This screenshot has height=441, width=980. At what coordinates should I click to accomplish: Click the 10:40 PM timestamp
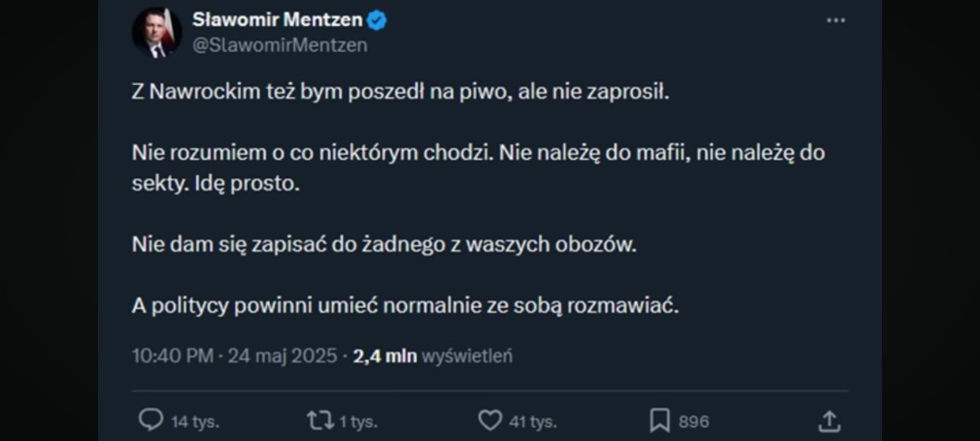(x=173, y=356)
